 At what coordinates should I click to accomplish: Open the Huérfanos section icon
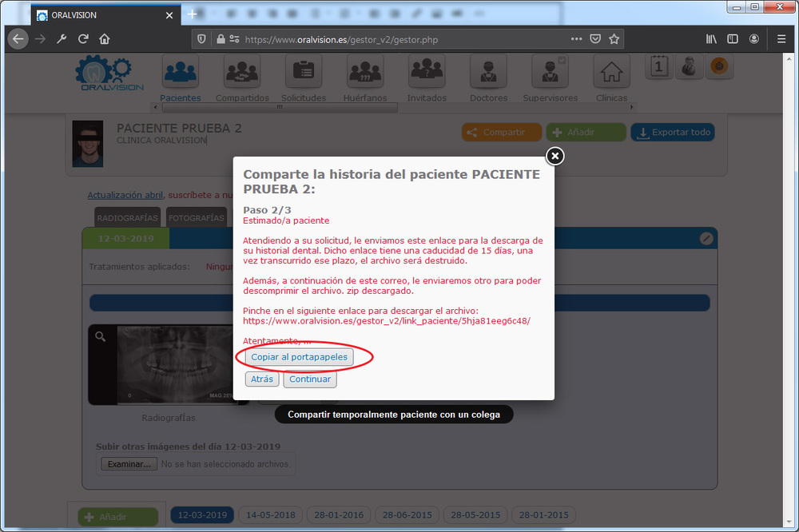coord(365,73)
